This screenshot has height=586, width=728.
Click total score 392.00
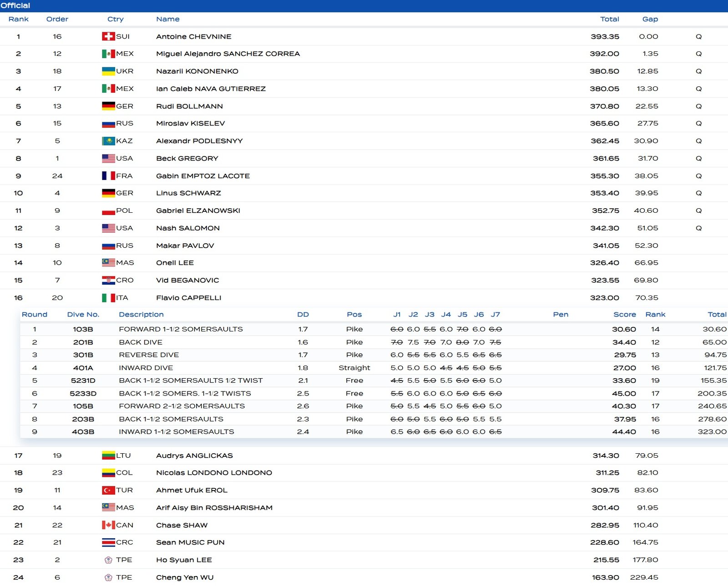pos(605,54)
